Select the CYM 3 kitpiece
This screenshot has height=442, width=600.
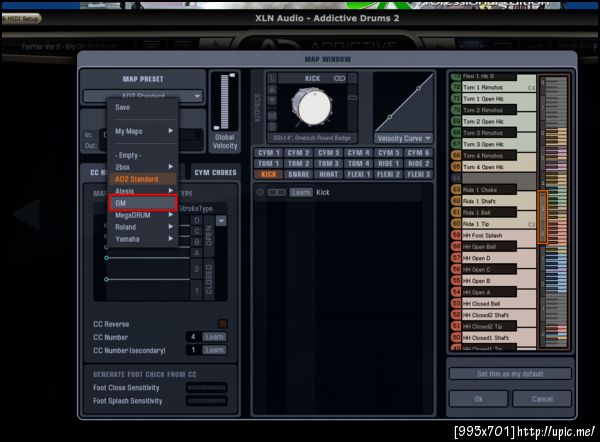[x=328, y=153]
